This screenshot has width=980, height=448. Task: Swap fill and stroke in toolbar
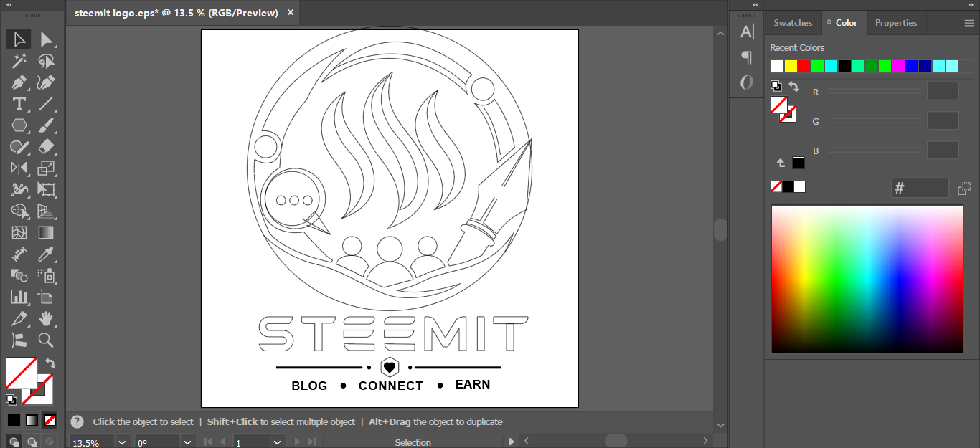(x=50, y=363)
